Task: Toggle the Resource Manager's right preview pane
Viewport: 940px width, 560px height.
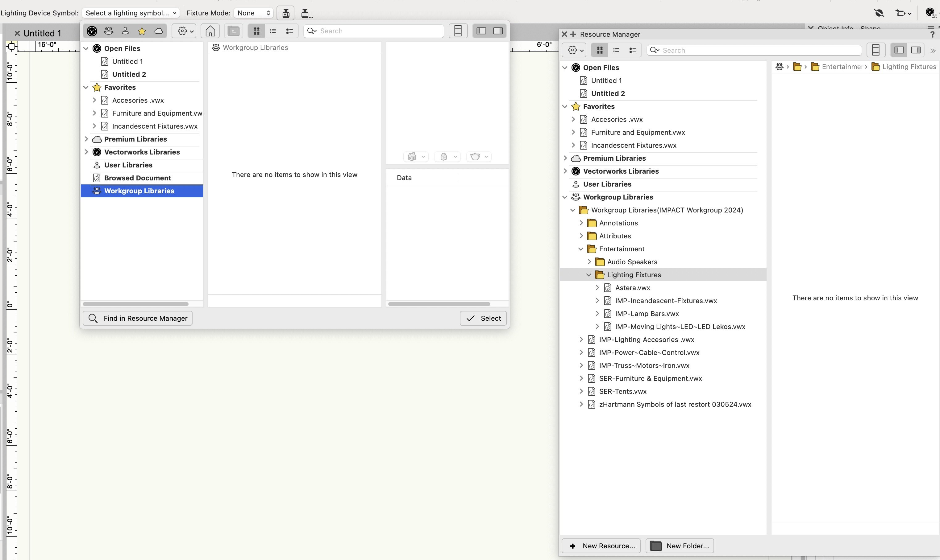Action: 915,50
